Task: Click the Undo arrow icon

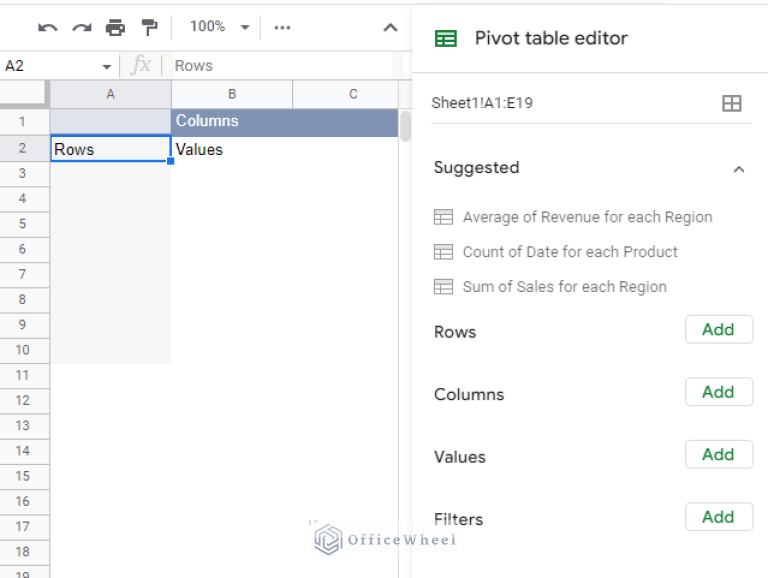Action: click(x=47, y=27)
